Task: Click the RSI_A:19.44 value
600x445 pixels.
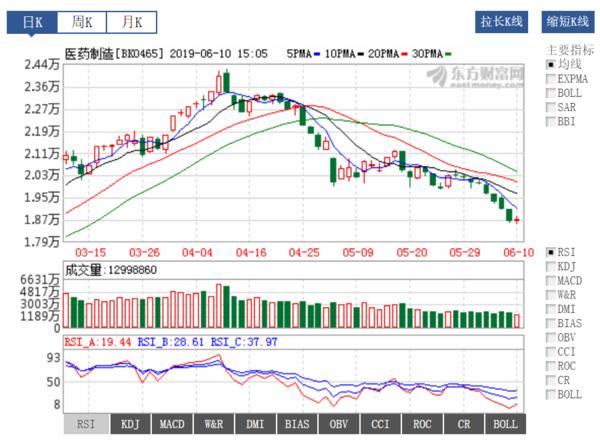Action: [98, 342]
